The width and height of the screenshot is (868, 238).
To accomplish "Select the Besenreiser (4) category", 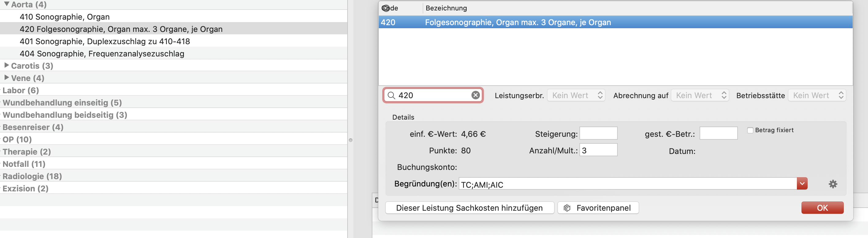I will point(33,127).
